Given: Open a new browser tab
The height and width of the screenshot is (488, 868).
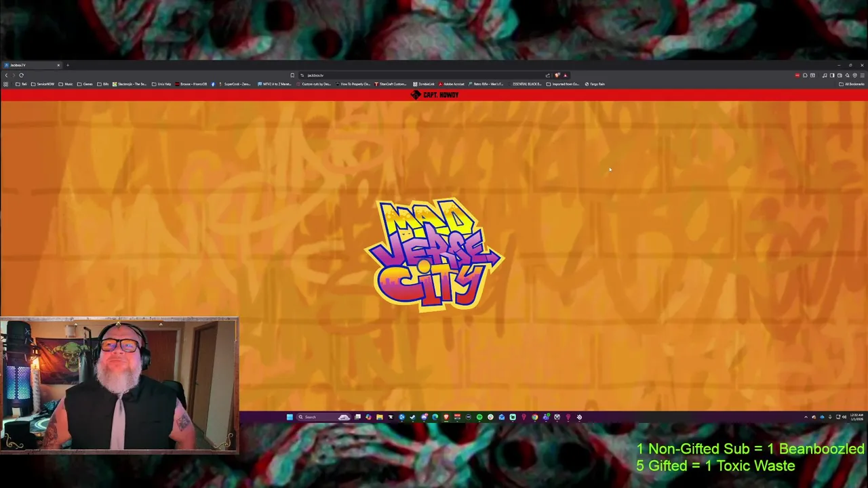Looking at the screenshot, I should click(x=68, y=65).
